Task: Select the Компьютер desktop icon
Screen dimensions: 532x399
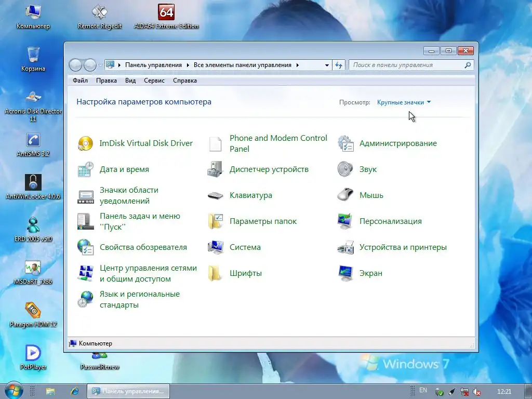Action: pyautogui.click(x=33, y=12)
